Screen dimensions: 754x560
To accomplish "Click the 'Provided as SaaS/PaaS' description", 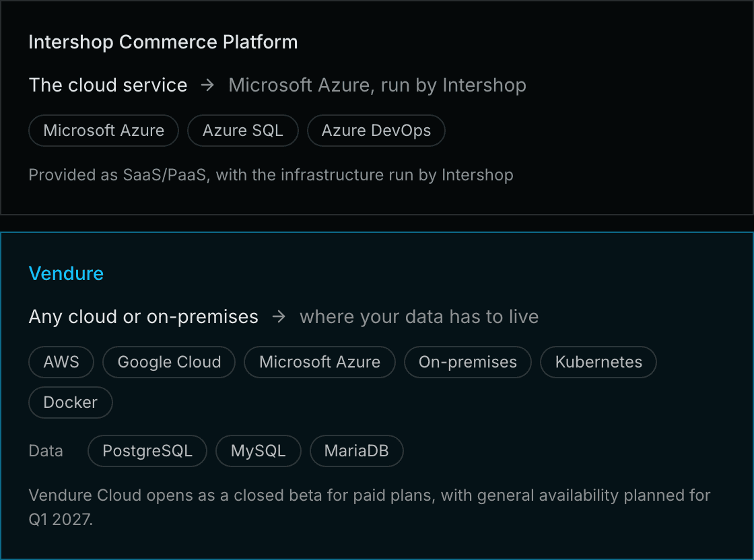I will [x=271, y=175].
